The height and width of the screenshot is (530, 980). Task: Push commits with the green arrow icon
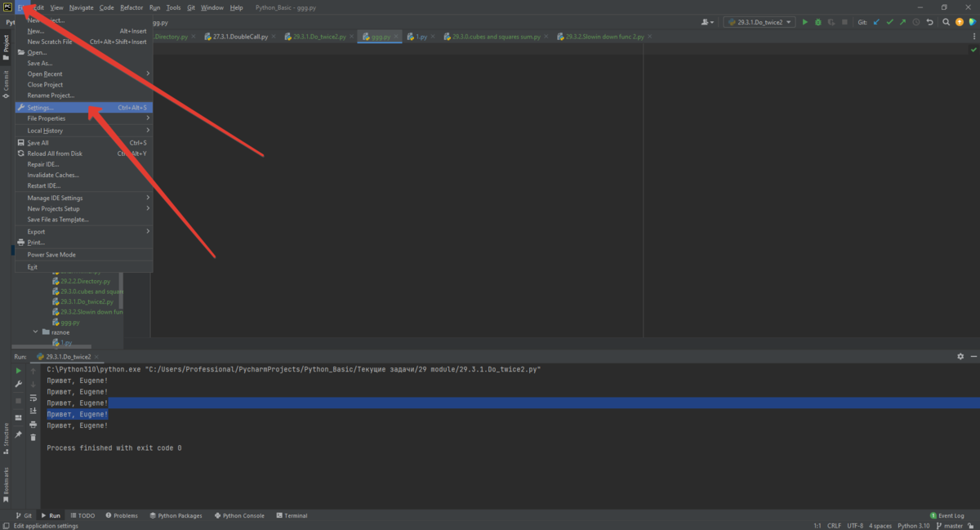pos(902,22)
